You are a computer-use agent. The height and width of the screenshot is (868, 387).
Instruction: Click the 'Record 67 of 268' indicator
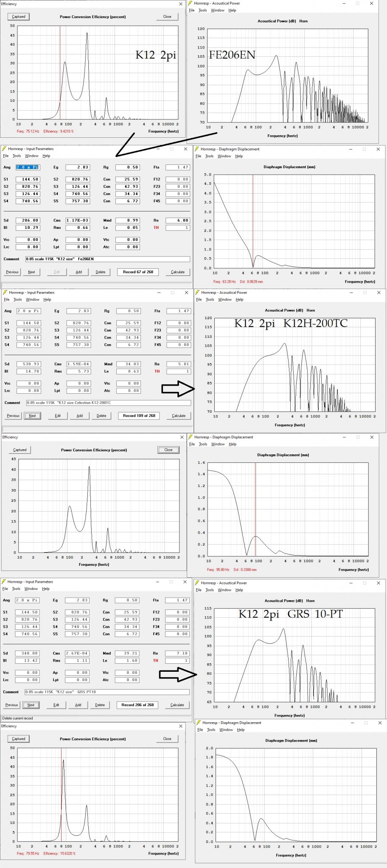(x=138, y=272)
